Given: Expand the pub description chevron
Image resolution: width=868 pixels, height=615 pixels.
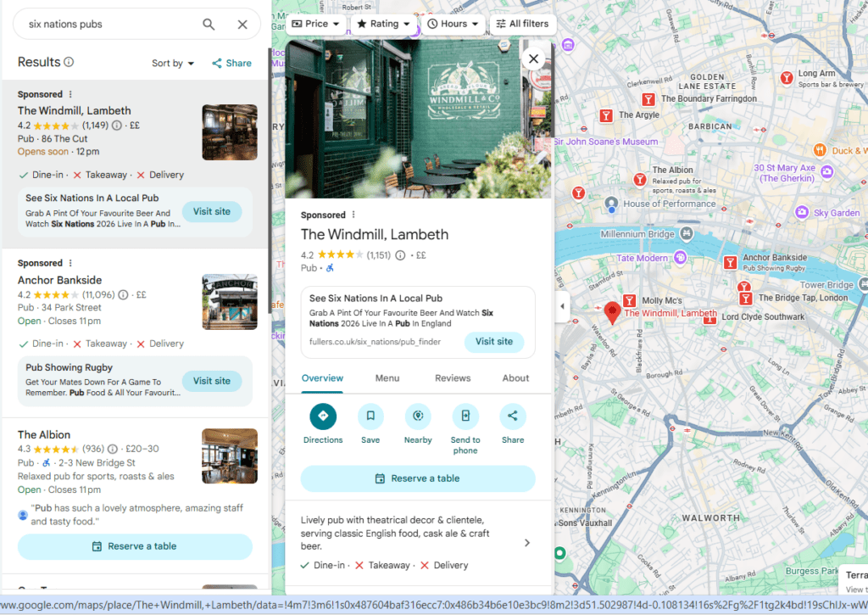Looking at the screenshot, I should point(527,543).
